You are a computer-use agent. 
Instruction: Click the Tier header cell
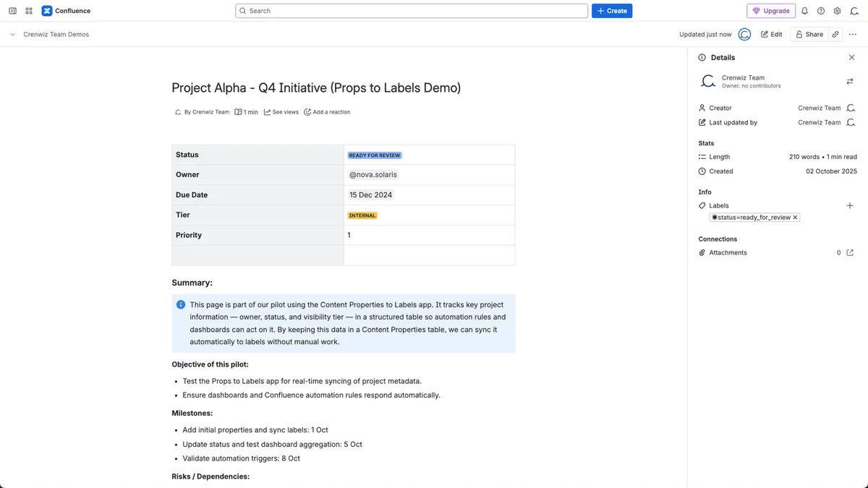pyautogui.click(x=258, y=215)
